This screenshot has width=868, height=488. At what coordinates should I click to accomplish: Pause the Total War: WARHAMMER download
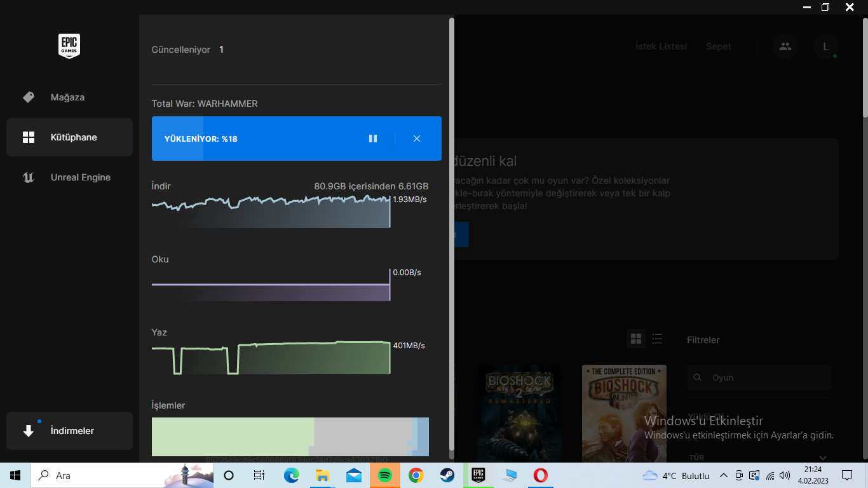click(373, 139)
